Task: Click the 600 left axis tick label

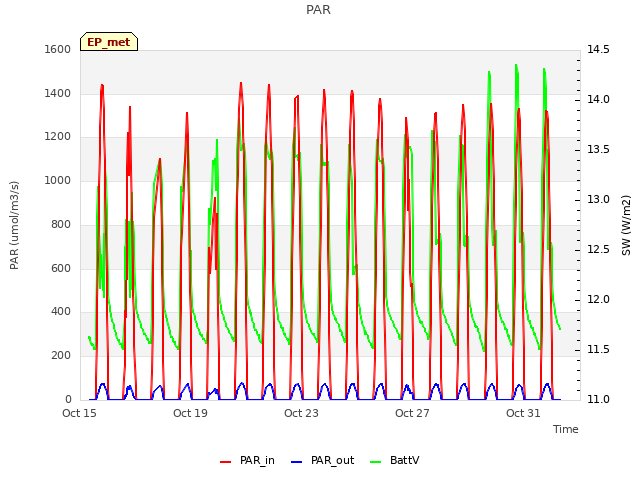Action: click(x=61, y=268)
